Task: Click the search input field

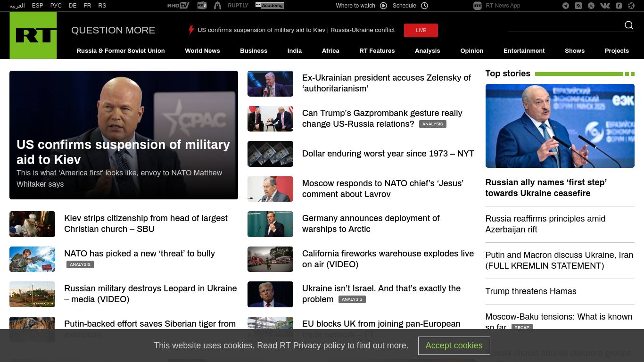Action: [x=566, y=25]
